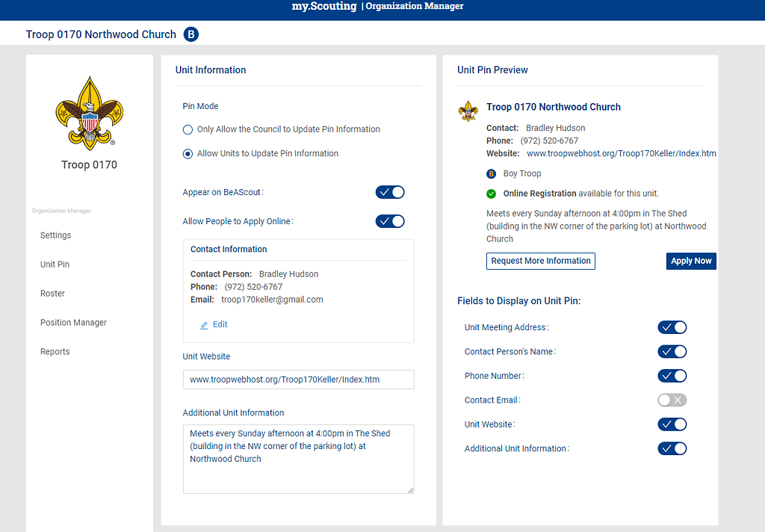This screenshot has height=532, width=765.
Task: Open Settings in the sidebar menu
Action: coord(55,235)
